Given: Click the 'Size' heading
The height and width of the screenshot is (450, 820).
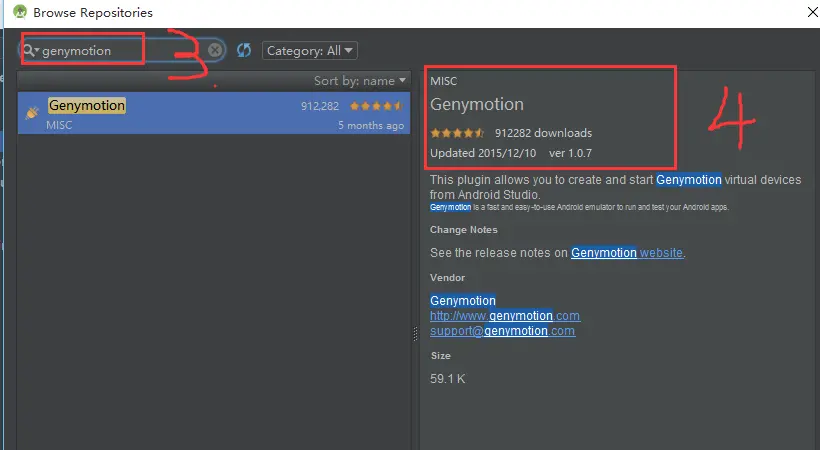Looking at the screenshot, I should click(x=440, y=356).
